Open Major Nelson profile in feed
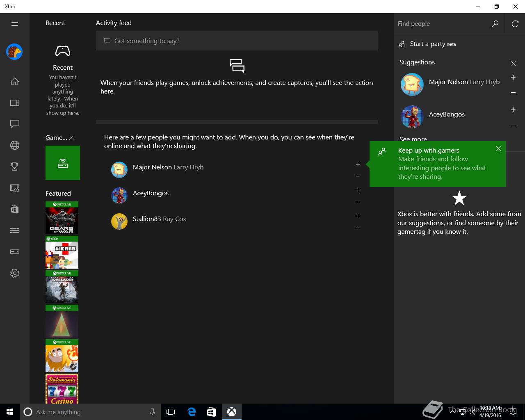This screenshot has height=420, width=525. coord(157,169)
